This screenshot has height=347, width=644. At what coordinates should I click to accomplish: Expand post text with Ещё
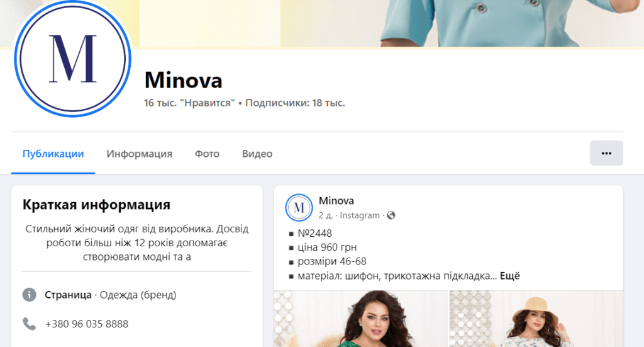[x=509, y=276]
